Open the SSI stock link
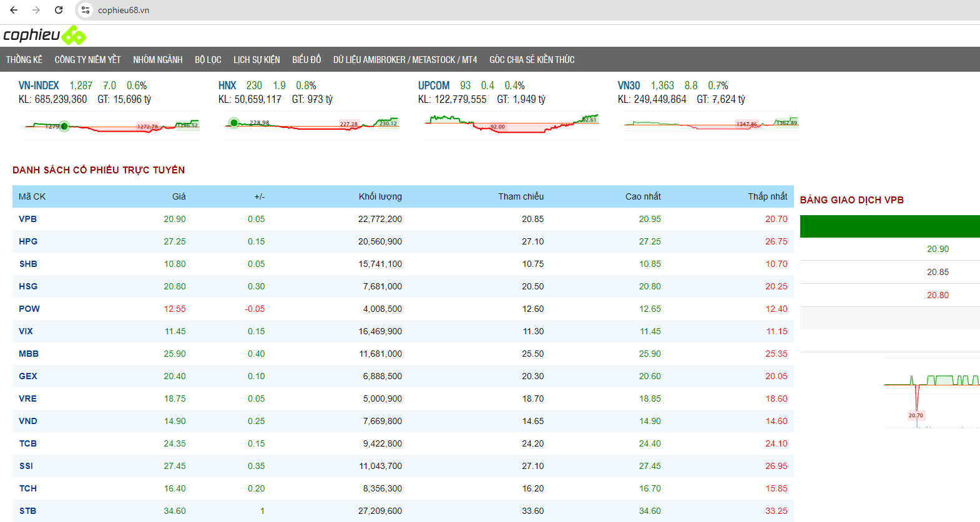Screen dimensions: 980x522 tap(26, 466)
